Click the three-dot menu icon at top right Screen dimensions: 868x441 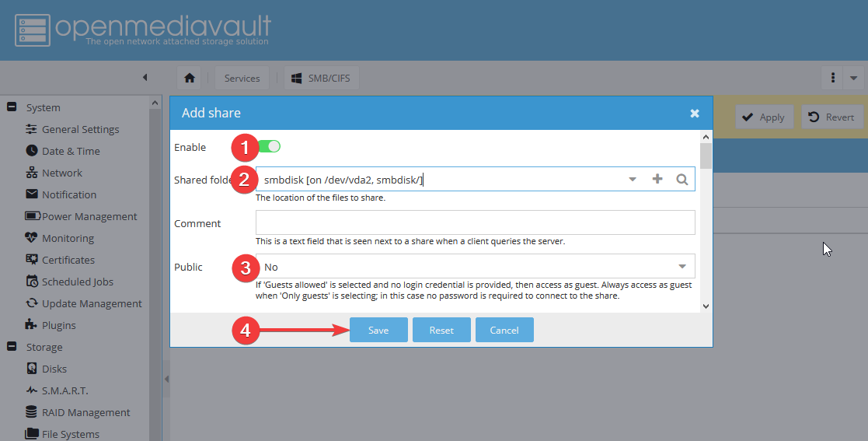(832, 78)
